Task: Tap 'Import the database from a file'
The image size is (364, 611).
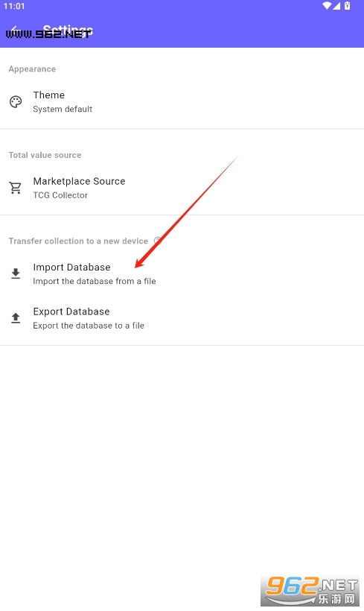Action: point(95,282)
